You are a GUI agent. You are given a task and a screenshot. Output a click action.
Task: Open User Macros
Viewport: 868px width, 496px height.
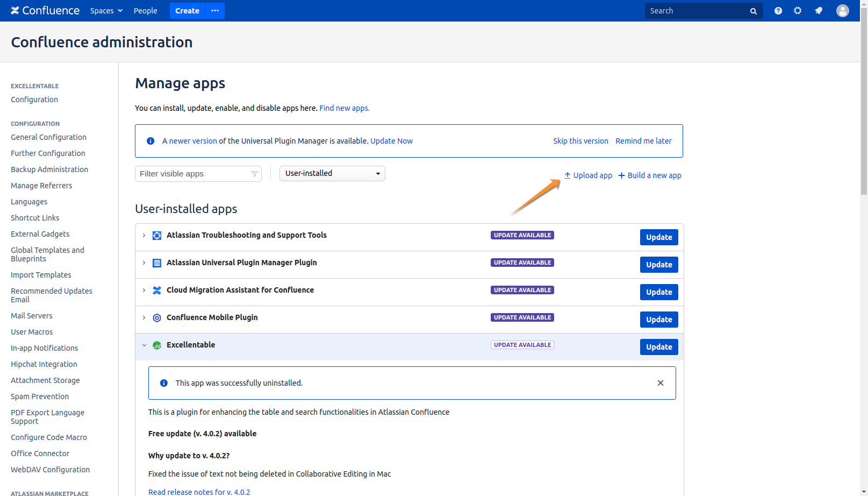tap(32, 332)
